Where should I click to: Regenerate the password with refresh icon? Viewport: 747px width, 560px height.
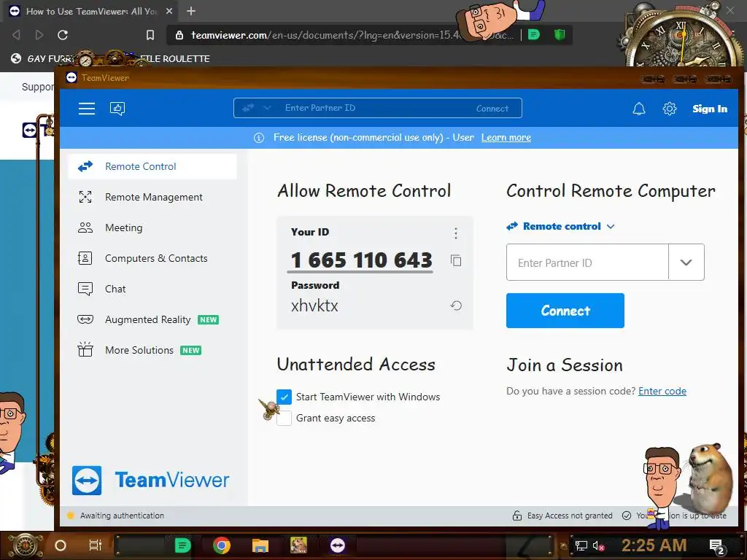pos(456,306)
